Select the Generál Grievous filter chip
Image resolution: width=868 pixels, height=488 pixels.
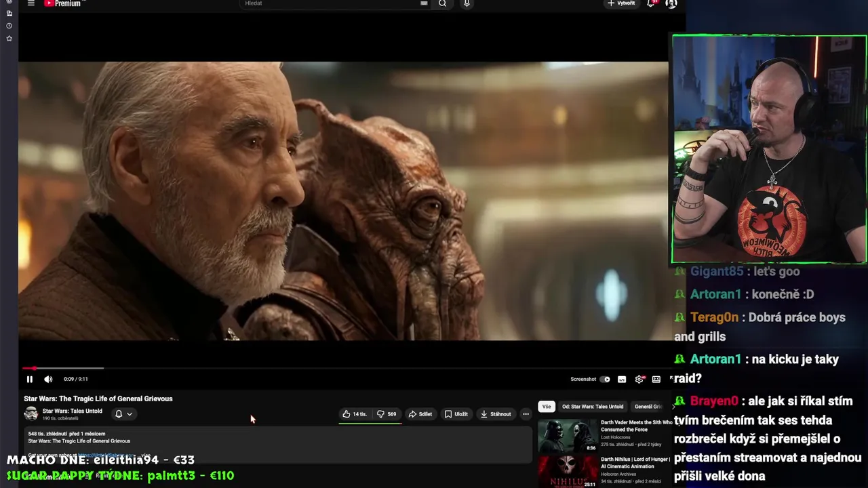(x=648, y=407)
